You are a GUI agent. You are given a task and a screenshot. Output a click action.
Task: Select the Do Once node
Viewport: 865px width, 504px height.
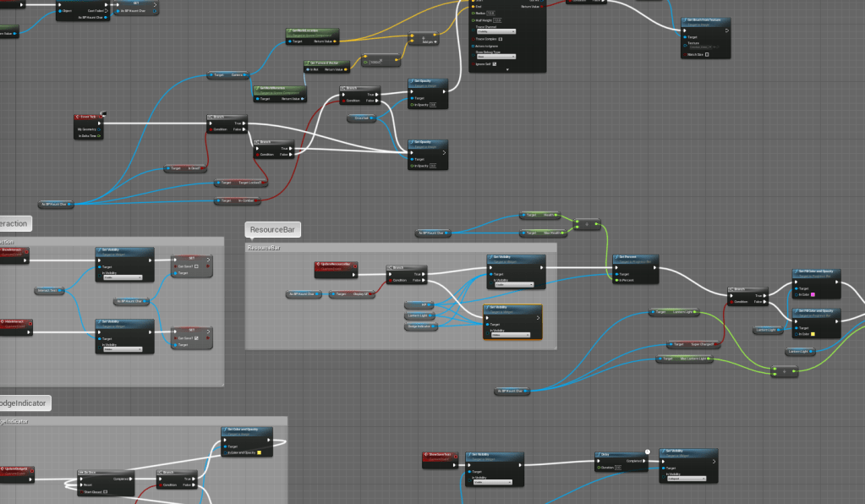(x=90, y=471)
